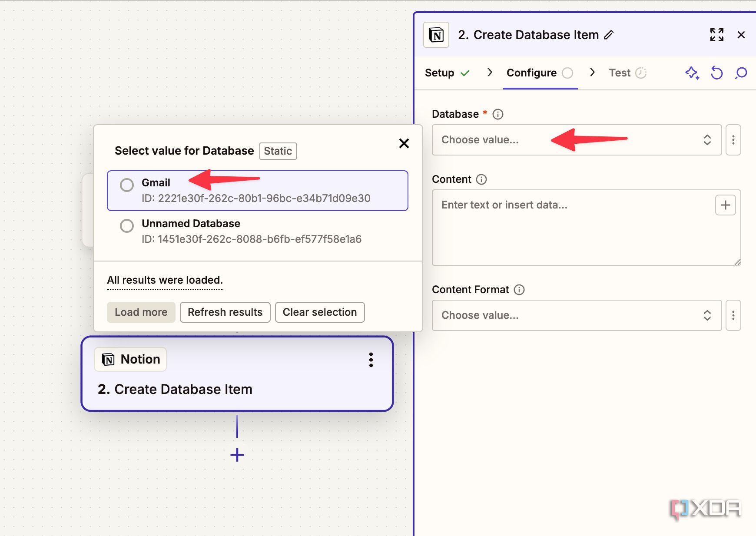Screen dimensions: 756x536
Task: Close the Select value for Database popup
Action: [404, 143]
